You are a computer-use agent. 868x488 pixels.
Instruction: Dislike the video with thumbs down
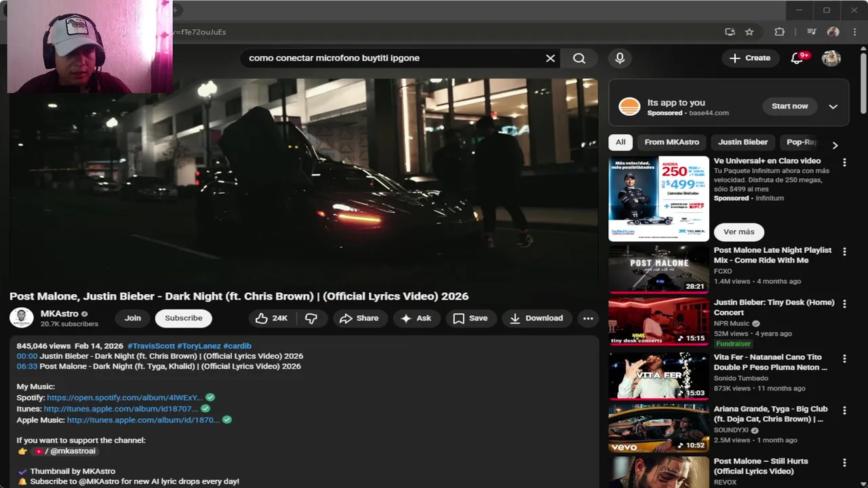click(311, 318)
